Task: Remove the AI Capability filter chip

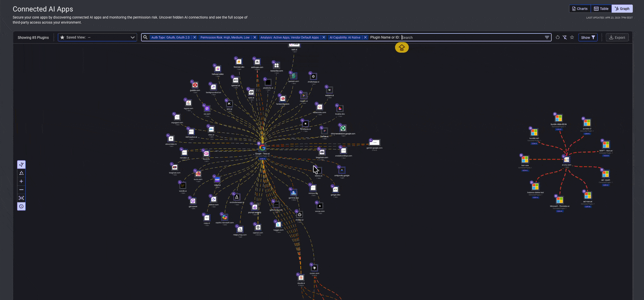Action: coord(365,37)
